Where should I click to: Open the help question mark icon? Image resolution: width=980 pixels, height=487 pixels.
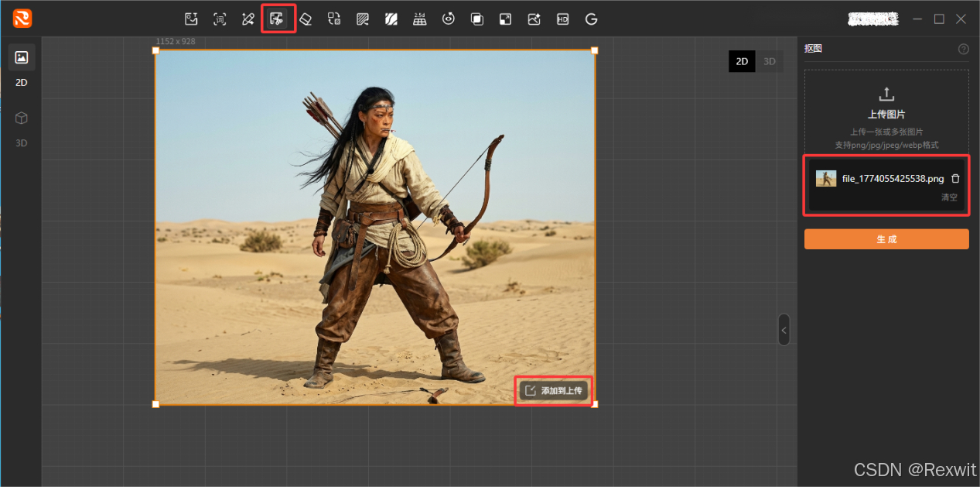tap(963, 49)
